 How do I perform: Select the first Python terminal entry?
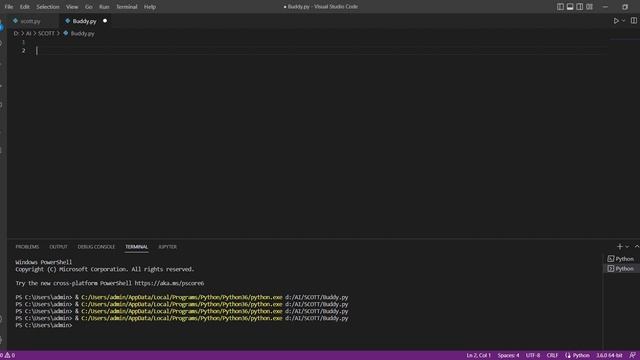click(x=621, y=259)
